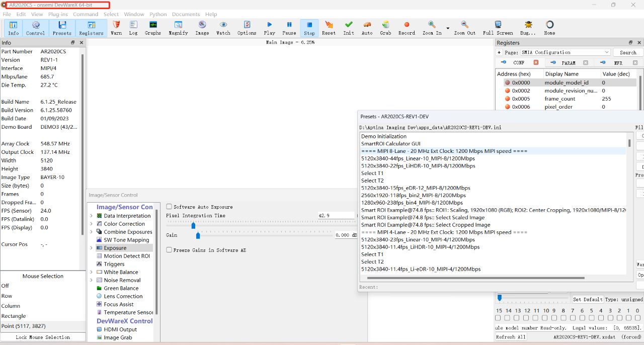This screenshot has height=345, width=644.
Task: Tick Freeze Gains in Software AE
Action: [x=169, y=250]
